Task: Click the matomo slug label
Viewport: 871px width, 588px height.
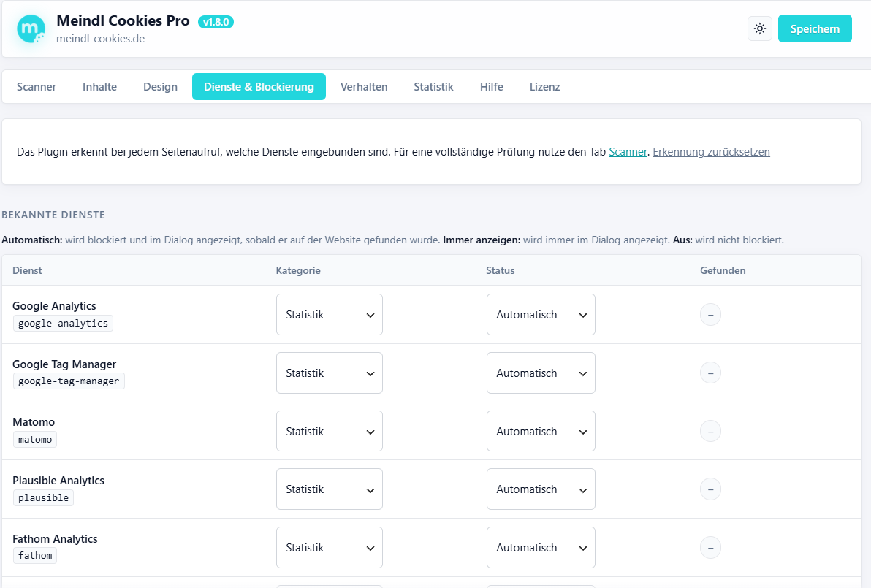Action: (35, 439)
